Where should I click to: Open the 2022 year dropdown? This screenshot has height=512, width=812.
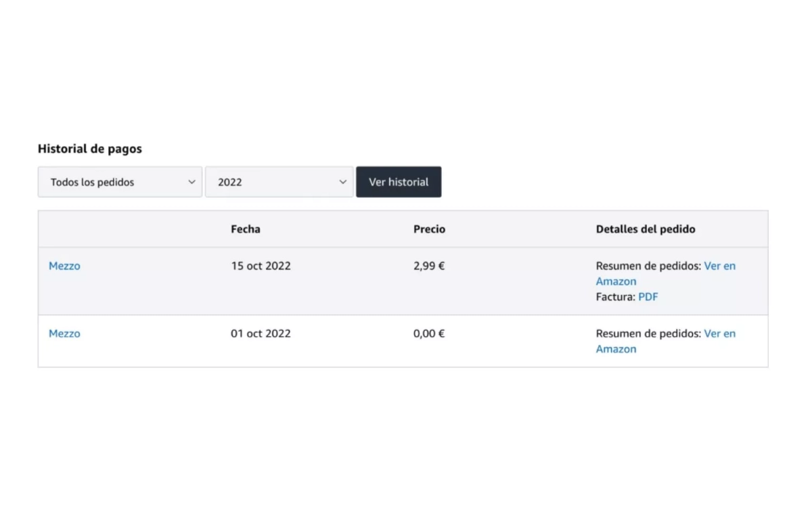[278, 182]
